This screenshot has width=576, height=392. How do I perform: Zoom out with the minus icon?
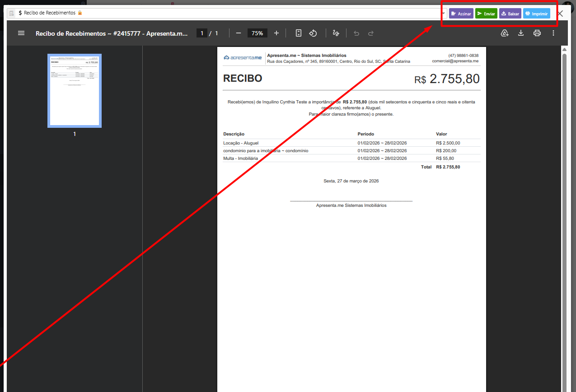(239, 33)
